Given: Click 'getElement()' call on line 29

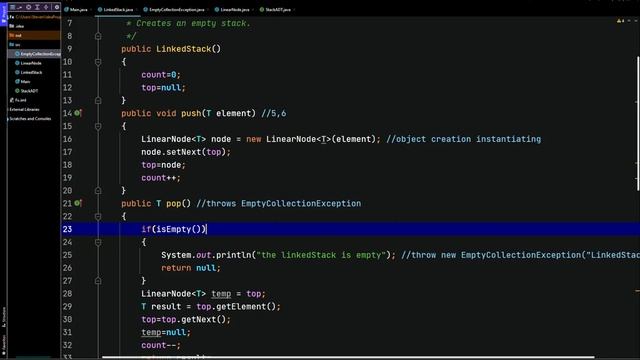Looking at the screenshot, I should point(246,307).
